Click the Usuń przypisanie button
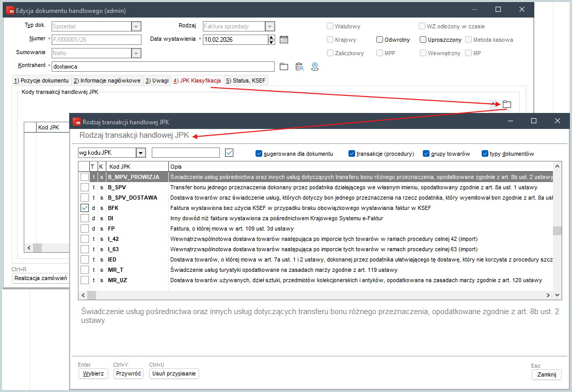 [174, 374]
